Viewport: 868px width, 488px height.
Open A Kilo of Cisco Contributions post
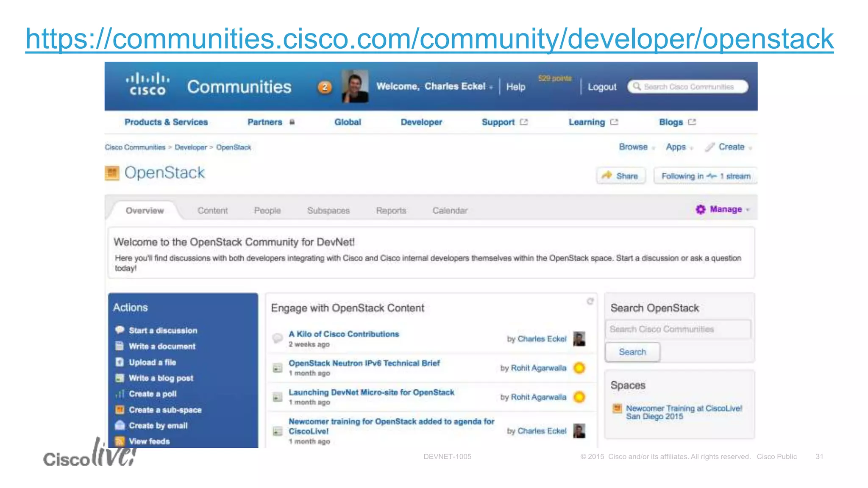point(344,334)
